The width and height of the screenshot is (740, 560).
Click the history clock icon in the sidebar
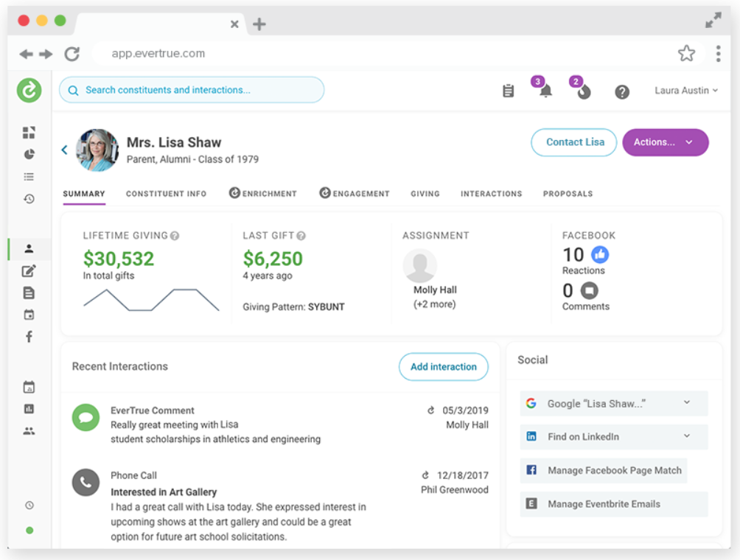pos(29,199)
